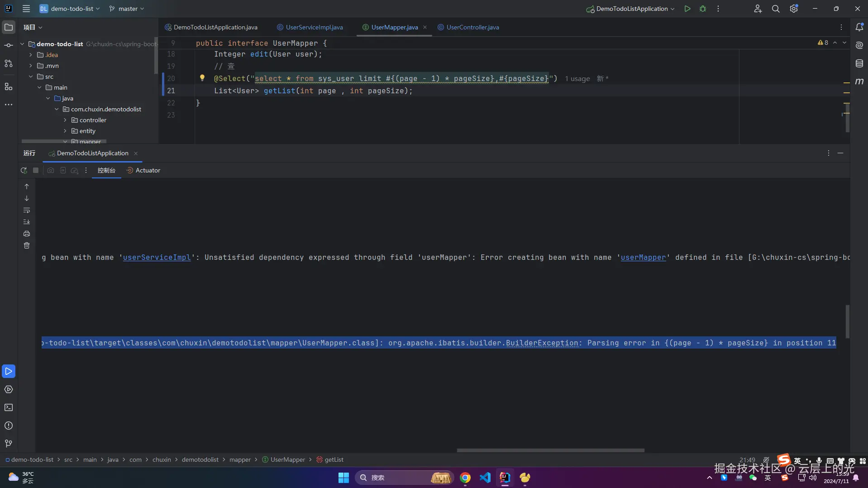Screen dimensions: 868x488
Task: Click the 1 usage hint
Action: click(577, 79)
